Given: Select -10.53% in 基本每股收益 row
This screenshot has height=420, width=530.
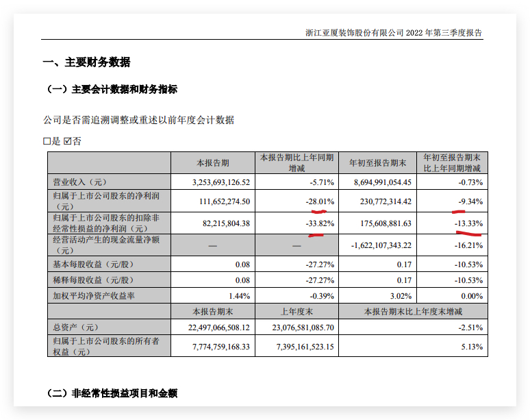Looking at the screenshot, I should point(468,264).
